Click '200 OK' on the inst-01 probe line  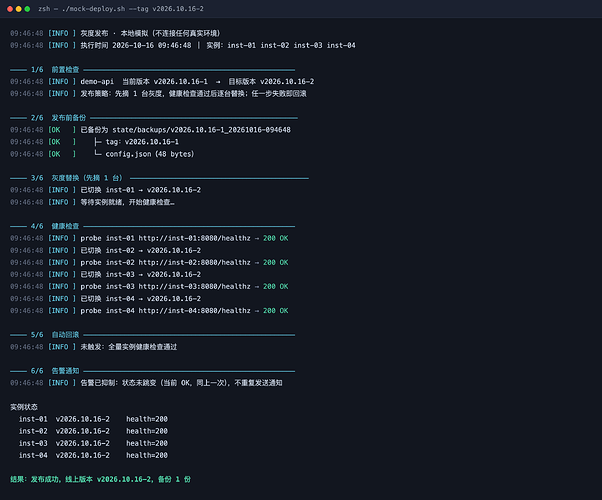pyautogui.click(x=276, y=238)
